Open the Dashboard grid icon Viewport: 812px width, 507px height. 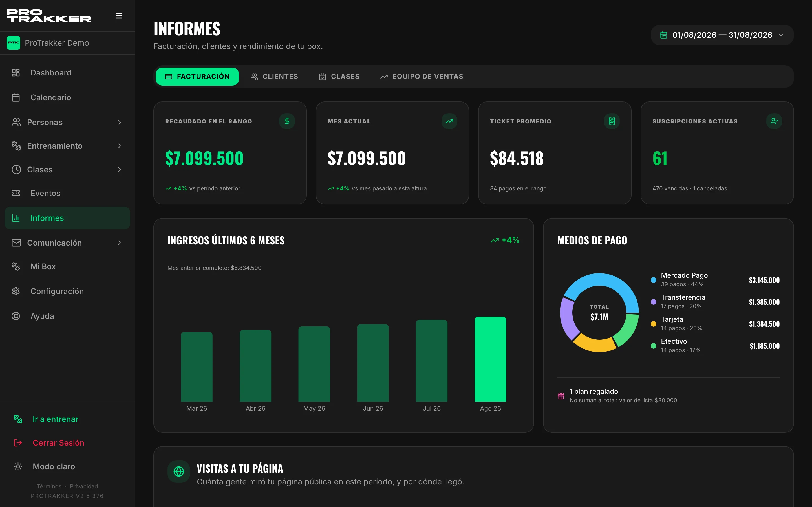click(x=16, y=73)
